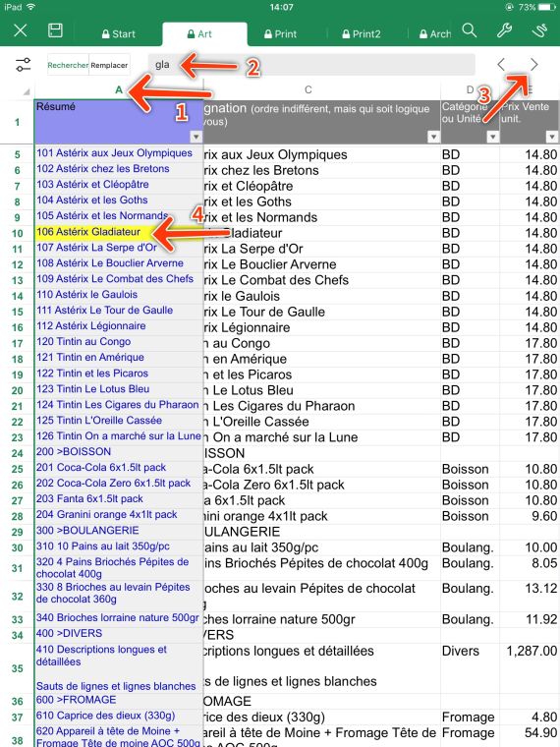Select the Résumé header cell
Screen dimensions: 560x747
click(119, 122)
